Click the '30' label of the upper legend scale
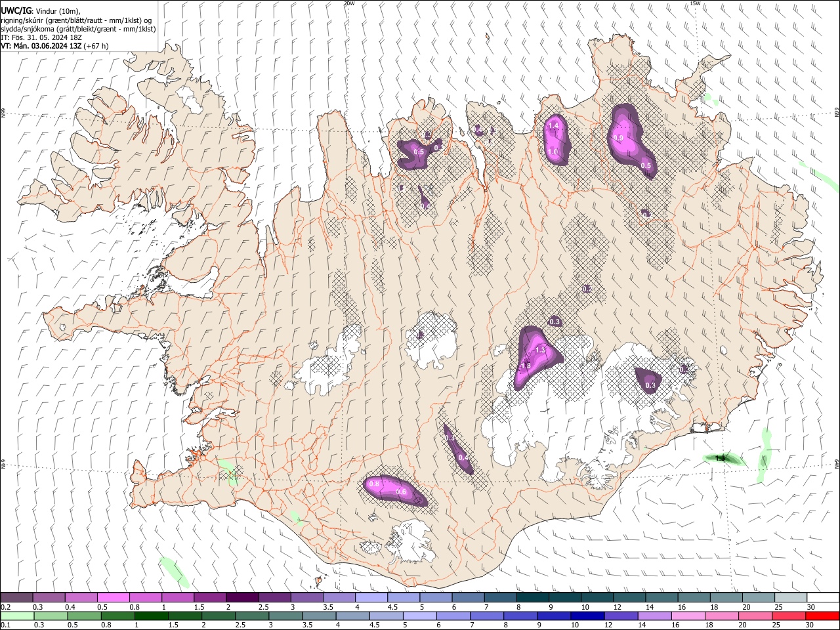 pos(811,607)
